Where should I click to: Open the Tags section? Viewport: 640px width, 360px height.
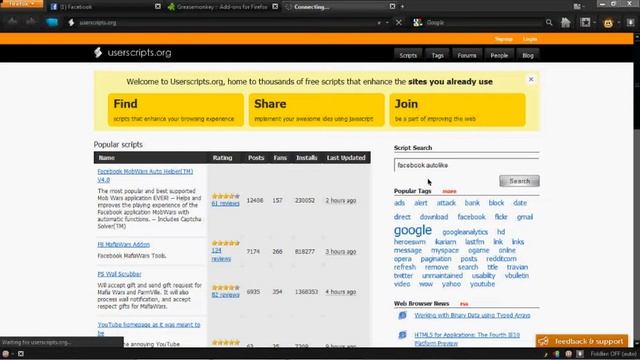click(x=437, y=55)
